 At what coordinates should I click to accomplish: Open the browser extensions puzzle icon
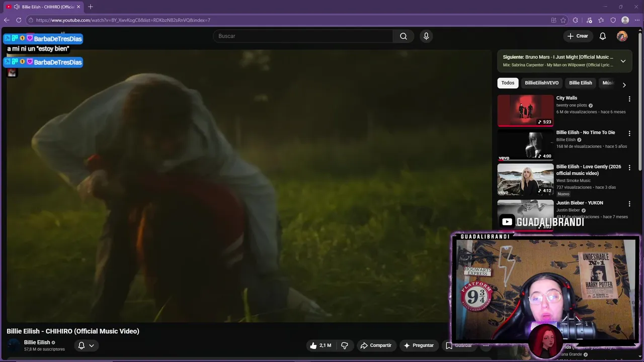[576, 20]
